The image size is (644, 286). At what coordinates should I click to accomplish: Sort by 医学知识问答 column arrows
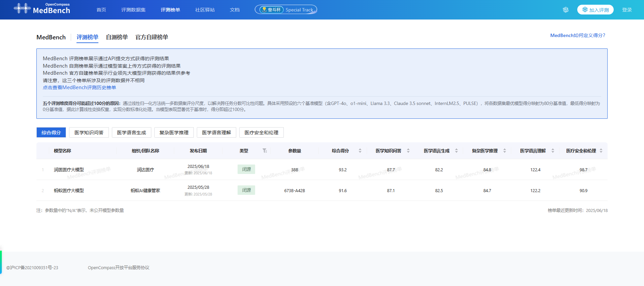[408, 151]
